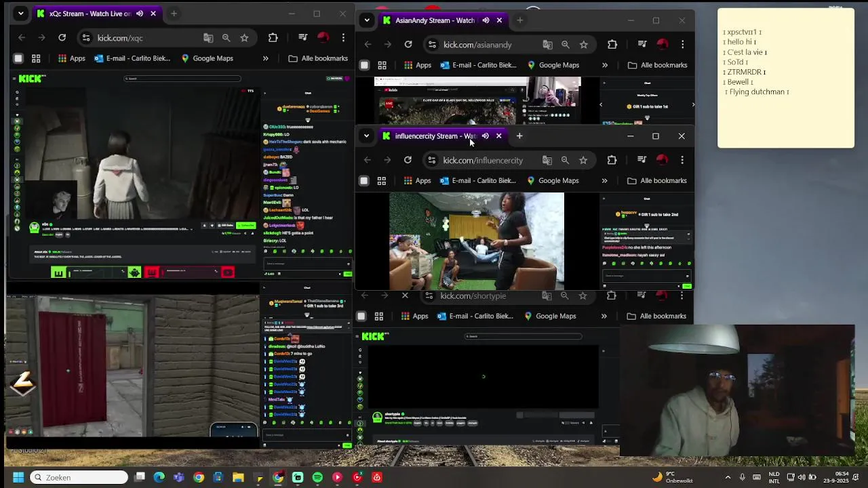The width and height of the screenshot is (868, 488).
Task: Mute the xQc Stream tab via speaker icon
Action: click(140, 14)
